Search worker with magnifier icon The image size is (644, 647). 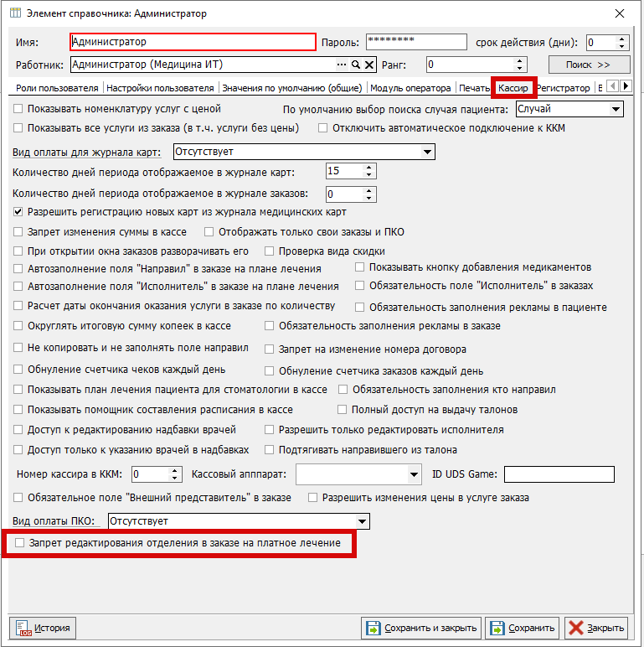click(355, 65)
